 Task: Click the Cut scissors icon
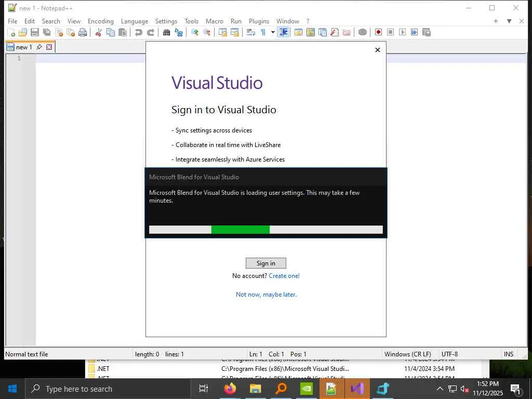[x=98, y=32]
